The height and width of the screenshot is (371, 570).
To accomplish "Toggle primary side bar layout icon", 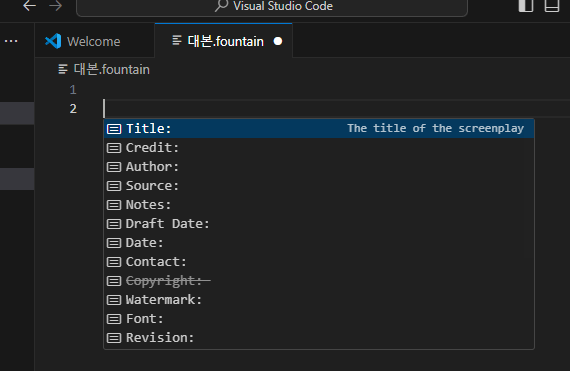I will pos(526,6).
